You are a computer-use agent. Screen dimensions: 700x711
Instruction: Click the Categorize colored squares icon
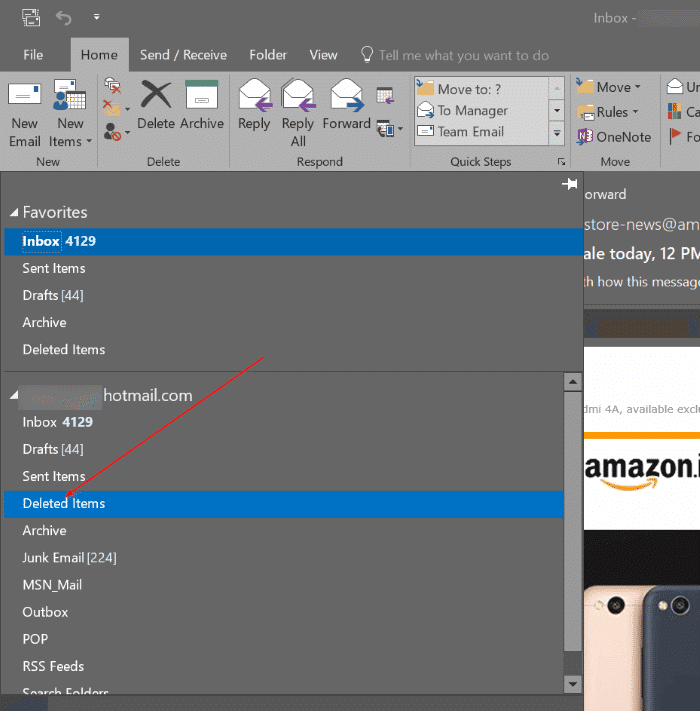675,111
